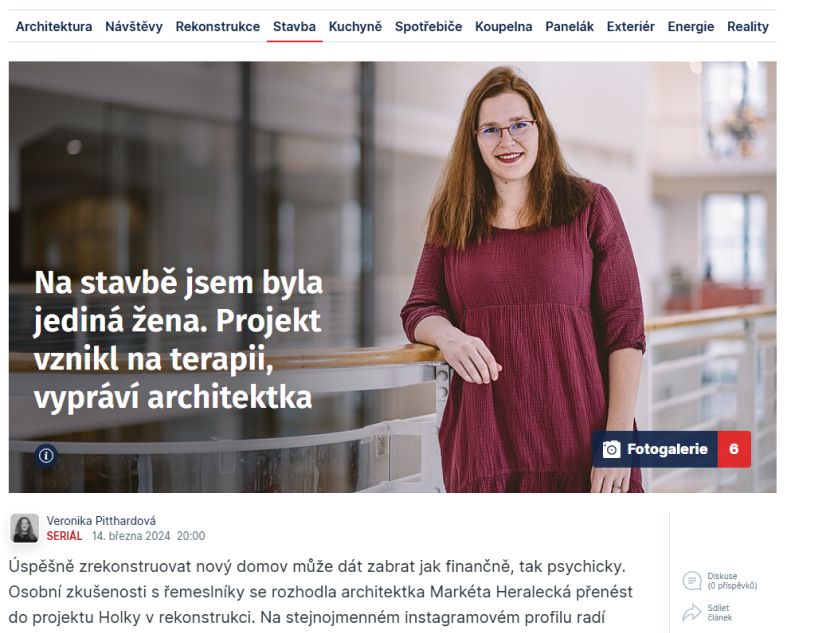Open the Kuchyně category
Screen dimensions: 830x633
[355, 26]
